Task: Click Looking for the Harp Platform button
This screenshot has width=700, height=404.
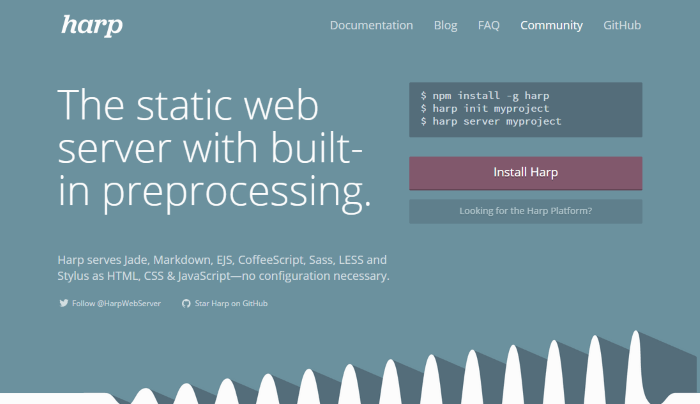Action: point(525,211)
